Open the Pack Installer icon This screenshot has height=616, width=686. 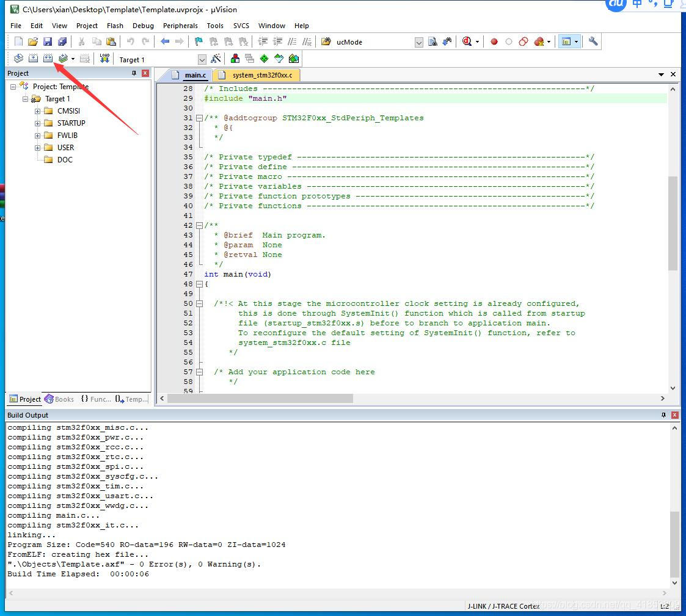(294, 59)
